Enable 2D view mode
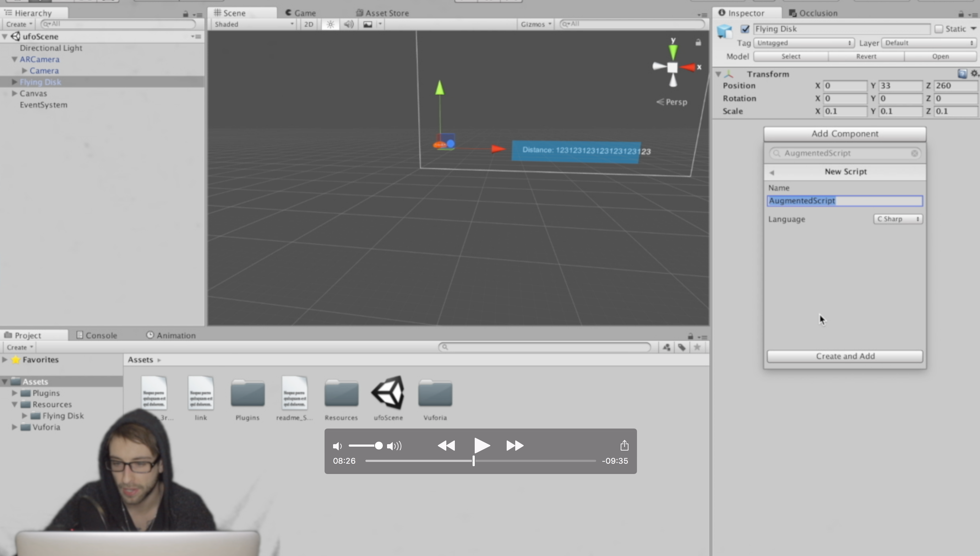Viewport: 980px width, 556px height. coord(309,24)
